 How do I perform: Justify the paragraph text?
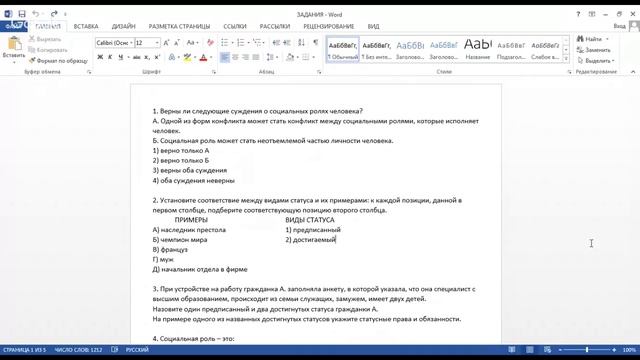256,57
